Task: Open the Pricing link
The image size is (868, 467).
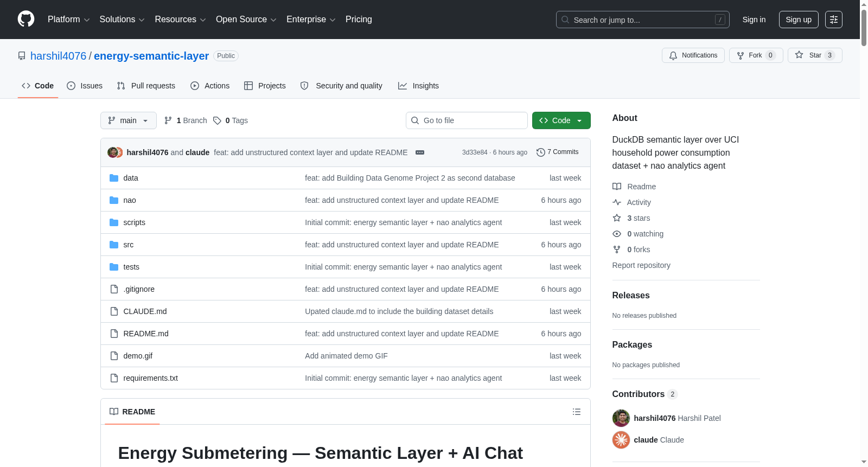Action: click(359, 20)
